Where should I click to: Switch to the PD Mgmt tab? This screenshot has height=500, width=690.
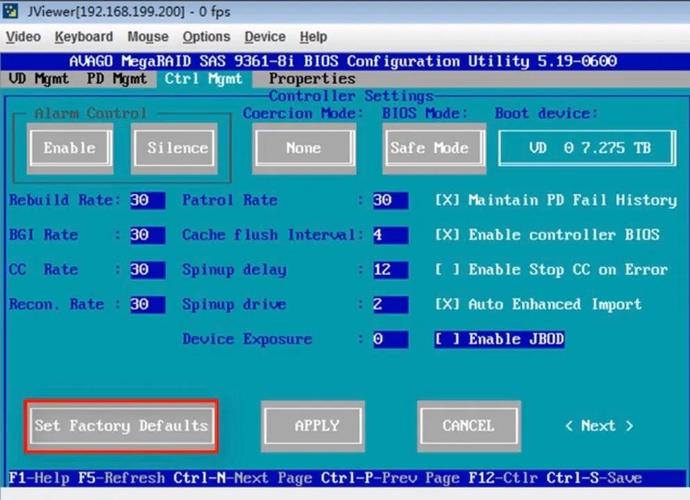click(x=117, y=79)
